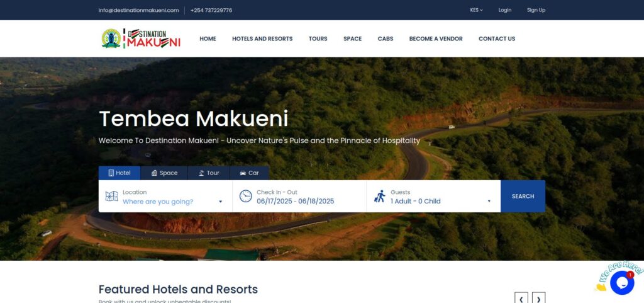The width and height of the screenshot is (644, 303).
Task: Click the Login link in top bar
Action: pyautogui.click(x=505, y=10)
